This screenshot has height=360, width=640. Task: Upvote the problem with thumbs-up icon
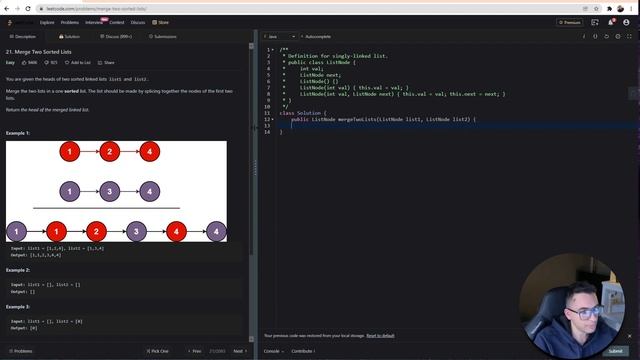click(24, 62)
